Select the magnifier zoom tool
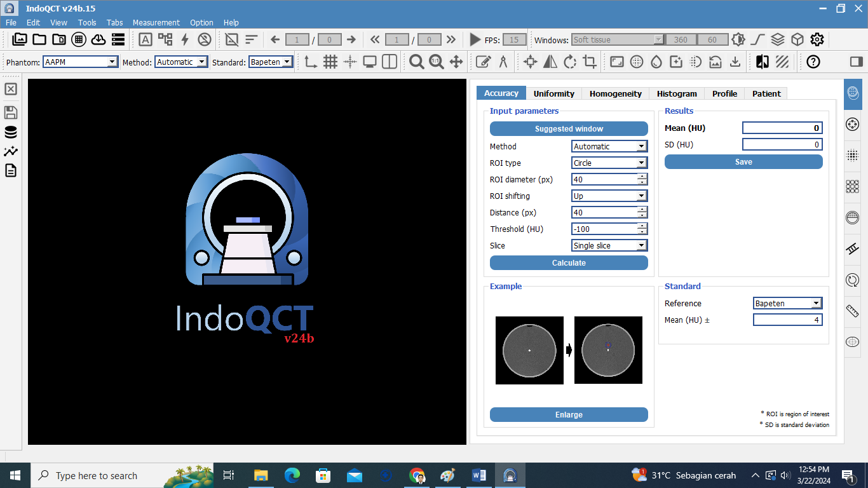The width and height of the screenshot is (868, 488). pyautogui.click(x=416, y=62)
